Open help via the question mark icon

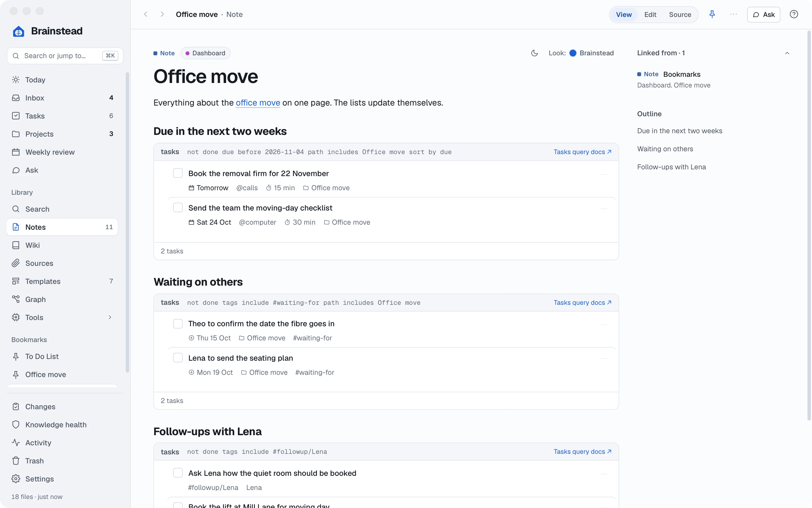[794, 14]
